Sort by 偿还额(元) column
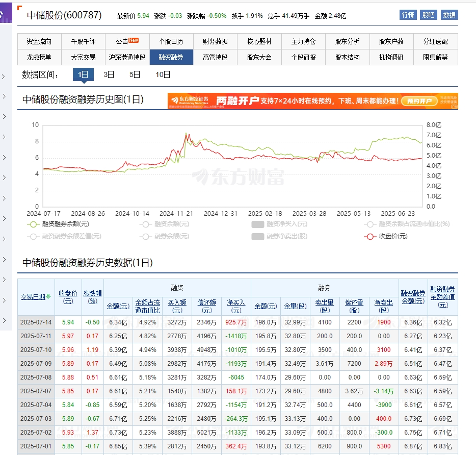 [207, 306]
